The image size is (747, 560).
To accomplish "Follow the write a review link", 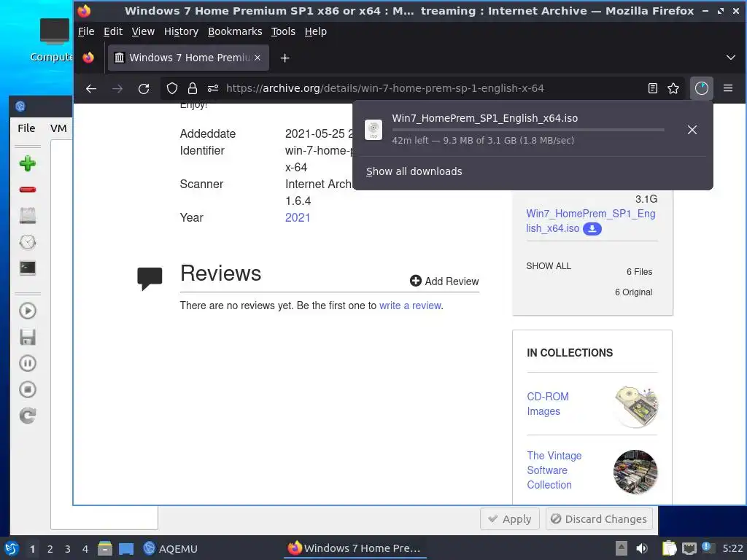I will (x=410, y=306).
